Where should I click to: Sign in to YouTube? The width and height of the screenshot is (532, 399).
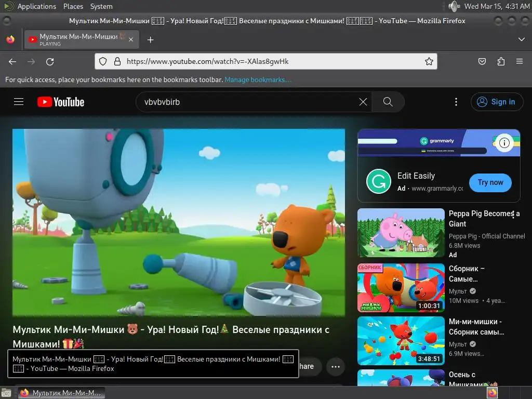(497, 102)
